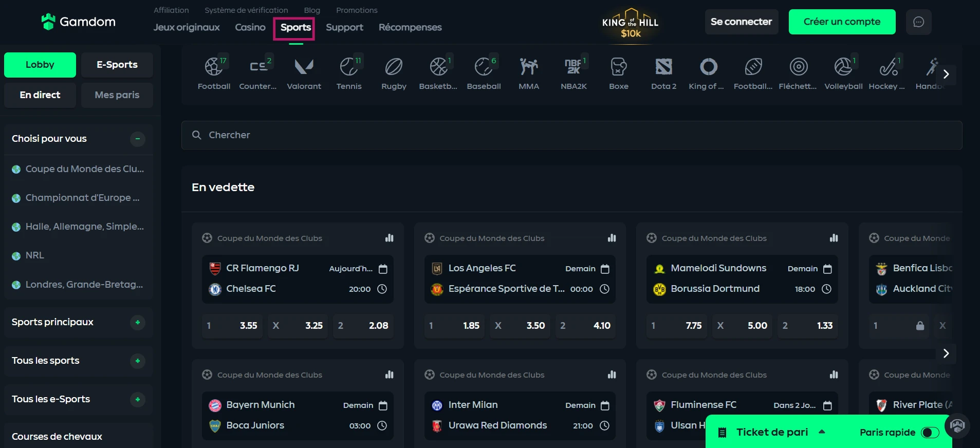Image resolution: width=980 pixels, height=448 pixels.
Task: Select the Counter-Strike sport icon
Action: [x=258, y=73]
